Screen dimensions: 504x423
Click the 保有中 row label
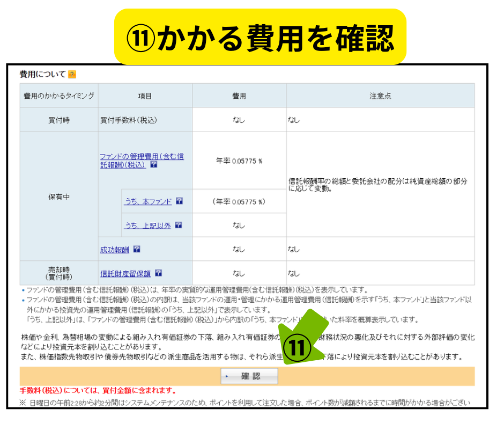point(59,196)
